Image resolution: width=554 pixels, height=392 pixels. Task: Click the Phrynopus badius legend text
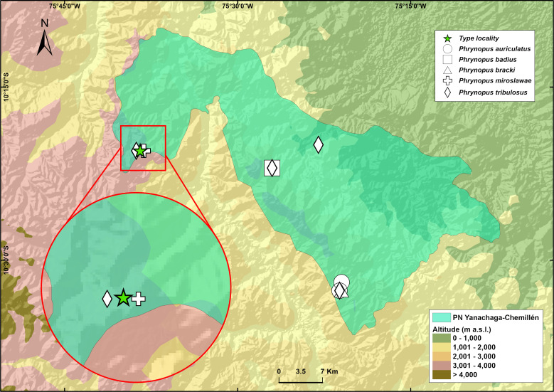(488, 59)
